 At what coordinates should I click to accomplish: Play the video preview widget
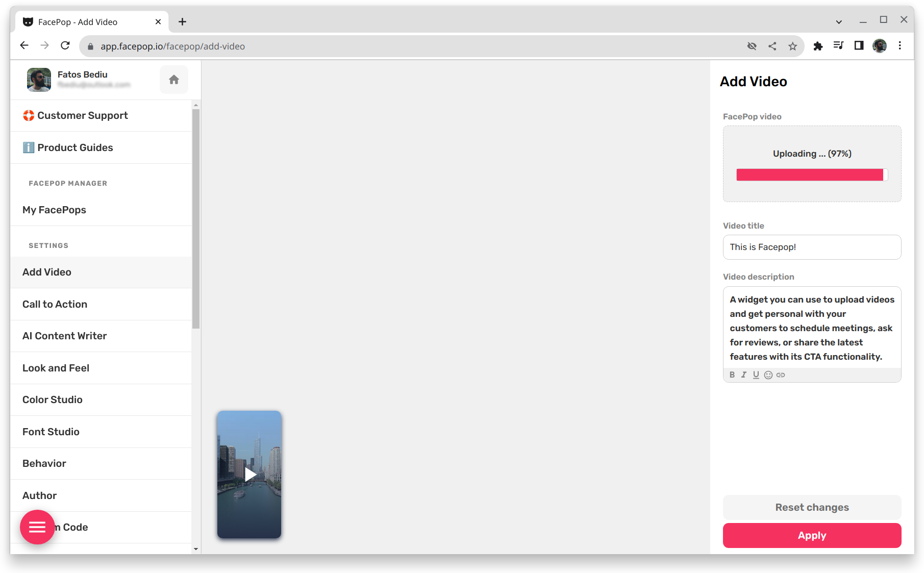(x=249, y=475)
